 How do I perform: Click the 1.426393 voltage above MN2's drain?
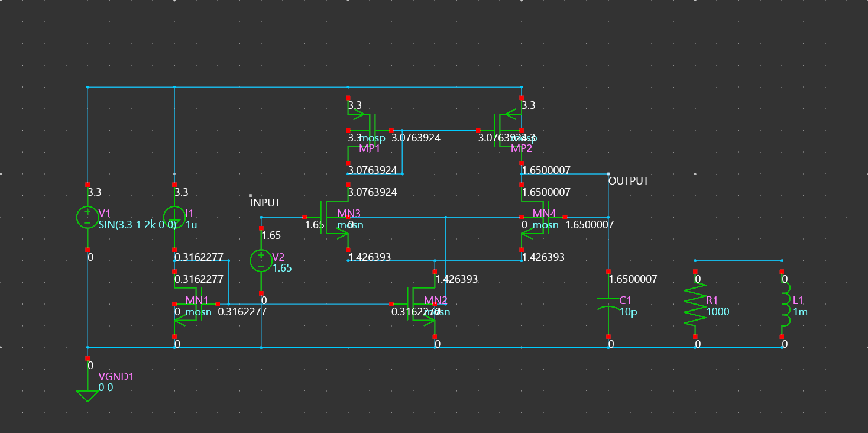pos(456,279)
